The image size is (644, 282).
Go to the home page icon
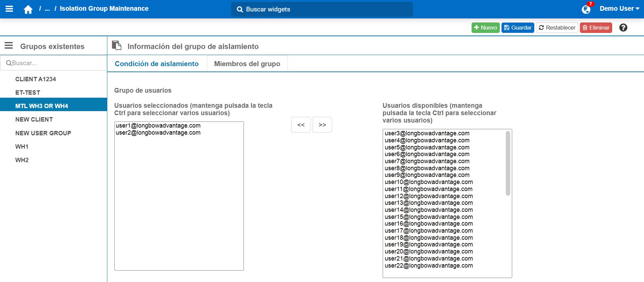click(x=28, y=9)
